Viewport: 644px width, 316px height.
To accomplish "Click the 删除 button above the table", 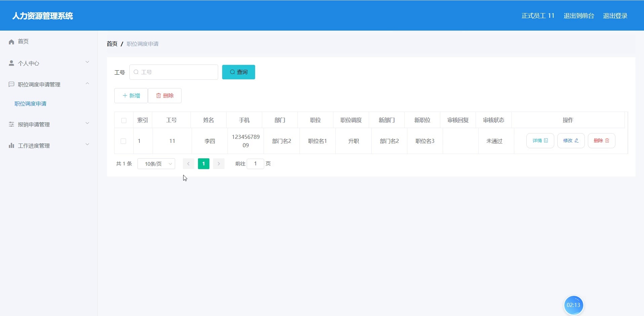I will point(165,95).
